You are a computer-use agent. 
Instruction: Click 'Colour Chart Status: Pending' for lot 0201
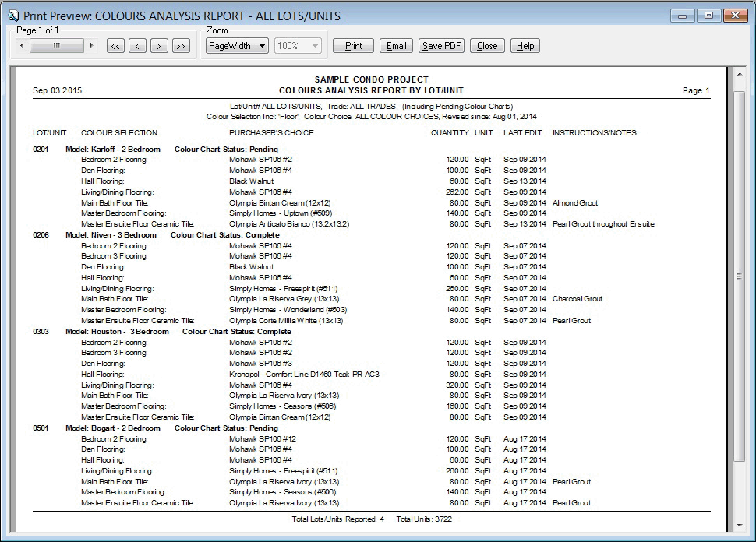click(x=226, y=150)
